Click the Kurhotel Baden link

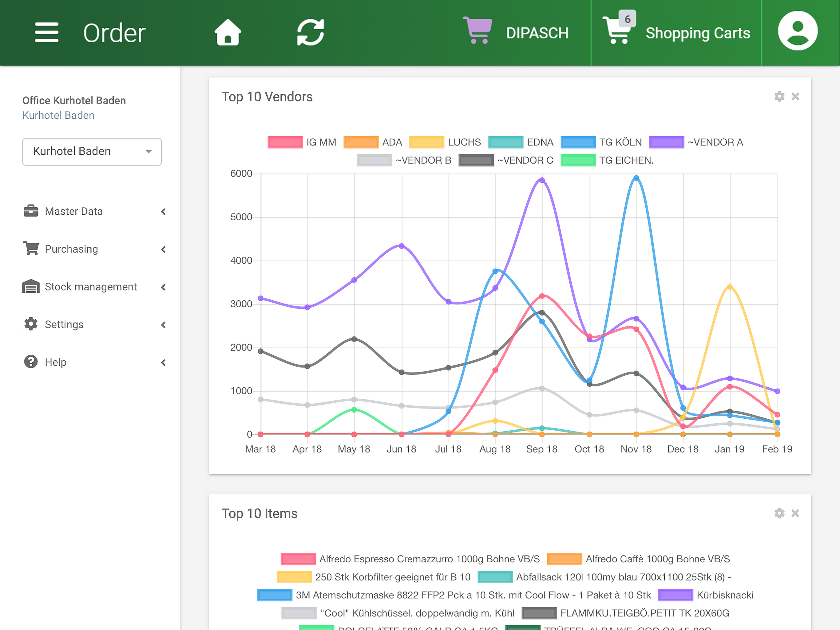(58, 115)
